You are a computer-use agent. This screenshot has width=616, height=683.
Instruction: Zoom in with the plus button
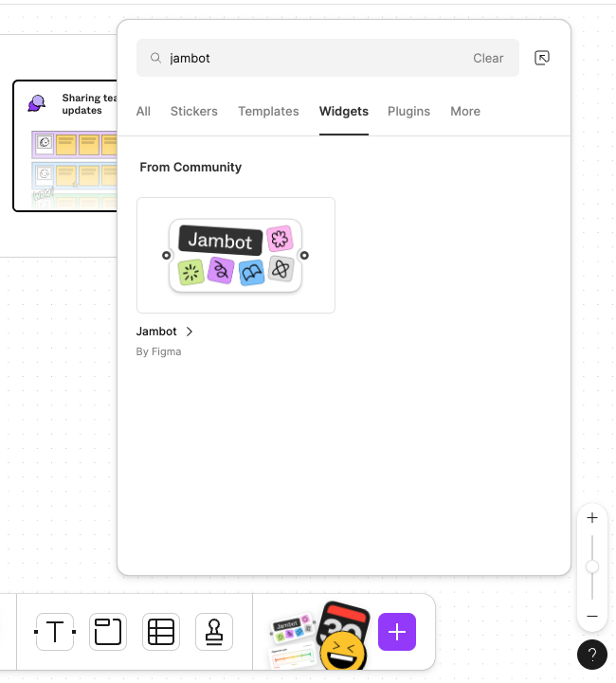point(592,518)
